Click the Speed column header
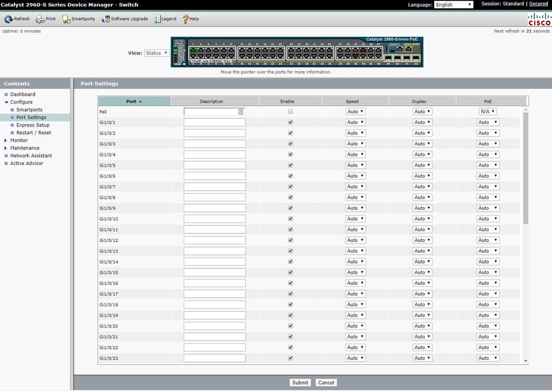Screen dimensions: 552x392 pyautogui.click(x=355, y=101)
